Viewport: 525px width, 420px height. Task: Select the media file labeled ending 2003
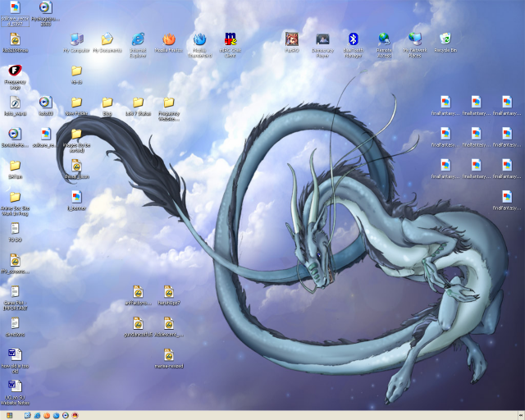point(46,13)
